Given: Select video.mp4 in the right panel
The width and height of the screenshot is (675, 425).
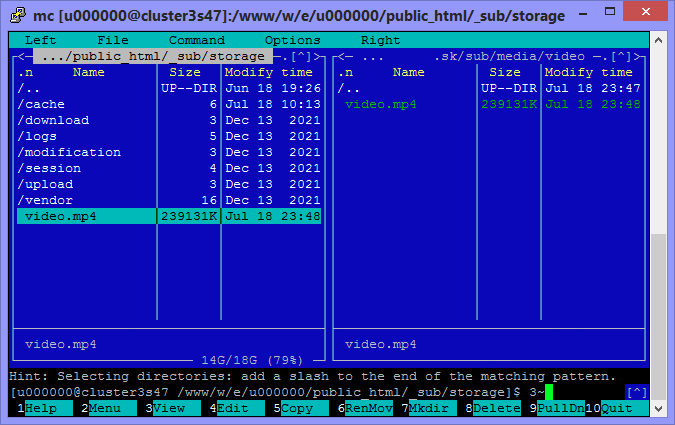Looking at the screenshot, I should pyautogui.click(x=380, y=104).
